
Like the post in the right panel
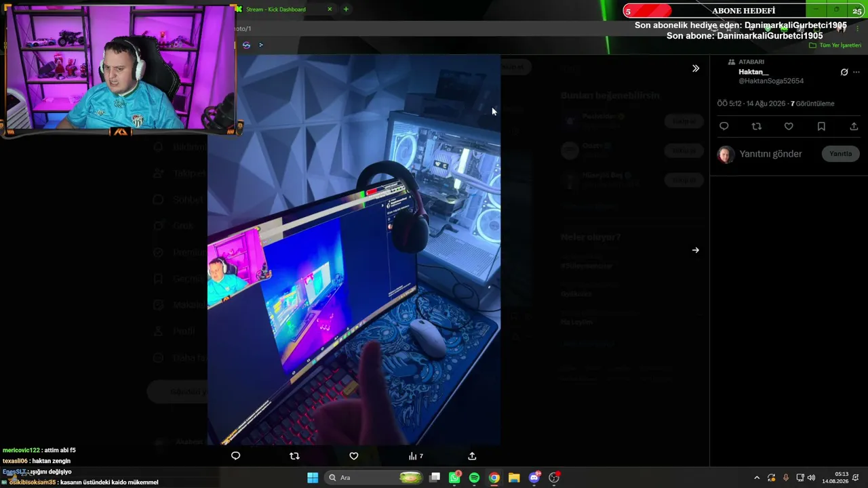click(x=789, y=127)
